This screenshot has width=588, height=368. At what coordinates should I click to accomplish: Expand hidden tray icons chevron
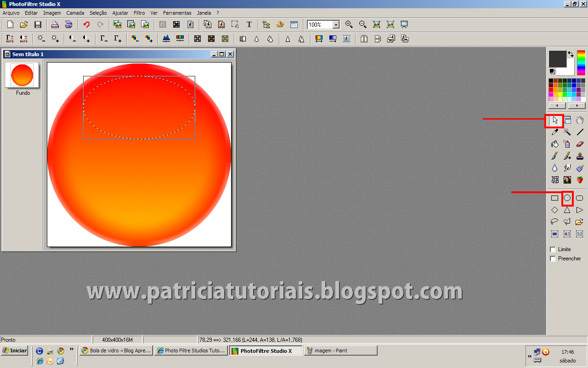pos(530,356)
